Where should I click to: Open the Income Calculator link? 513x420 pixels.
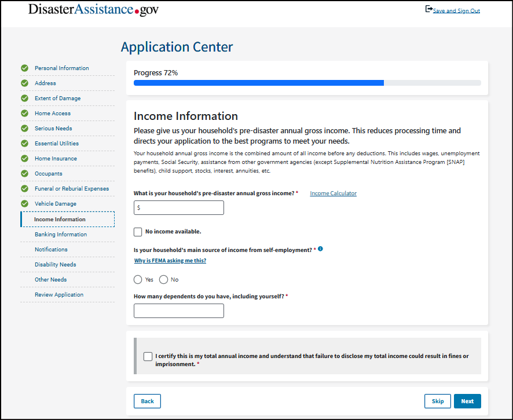[x=333, y=193]
